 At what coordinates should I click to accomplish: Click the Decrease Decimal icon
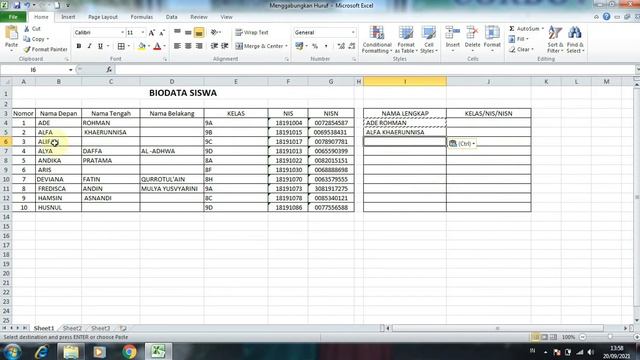click(352, 46)
